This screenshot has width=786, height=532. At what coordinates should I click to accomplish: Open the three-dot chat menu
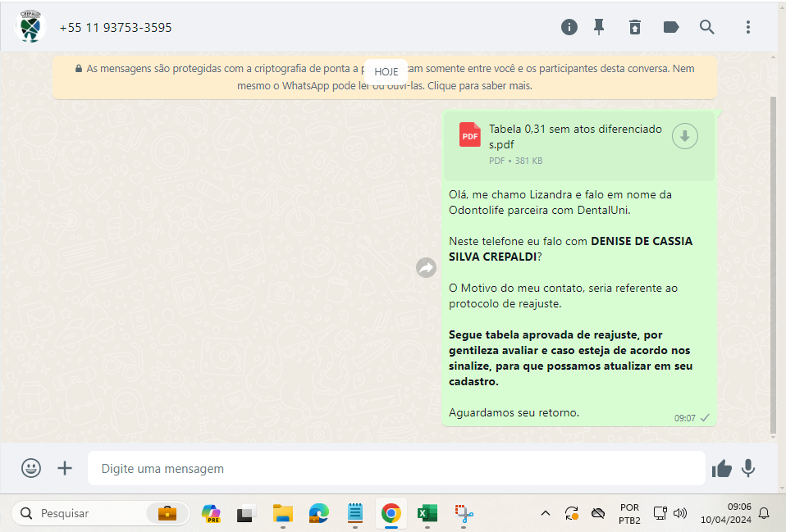tap(748, 27)
